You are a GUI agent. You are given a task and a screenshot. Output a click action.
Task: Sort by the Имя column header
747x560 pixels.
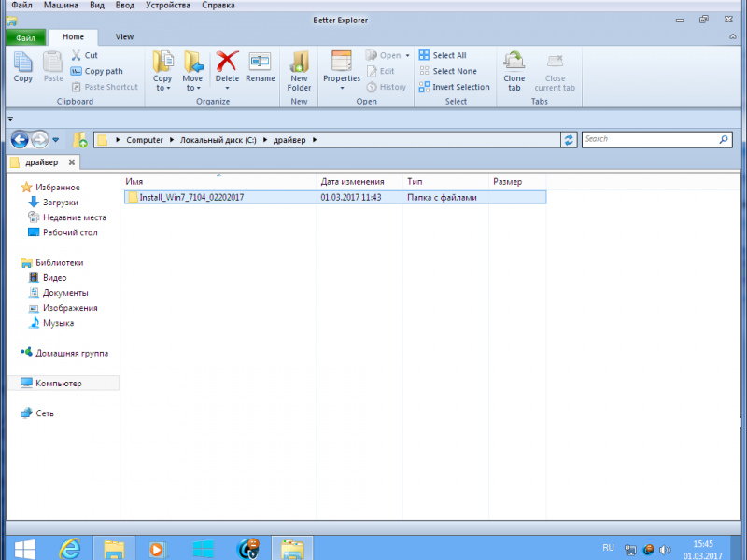219,181
